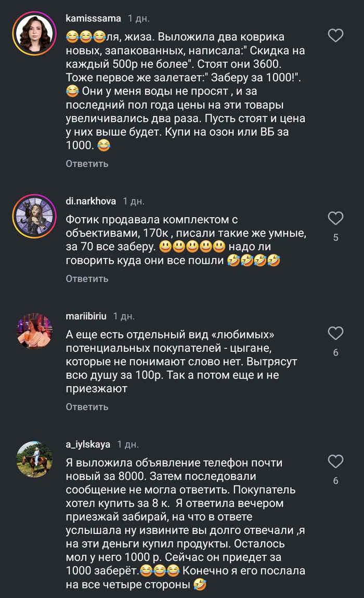View mariibiriu's profile photo
The height and width of the screenshot is (598, 364).
35,330
